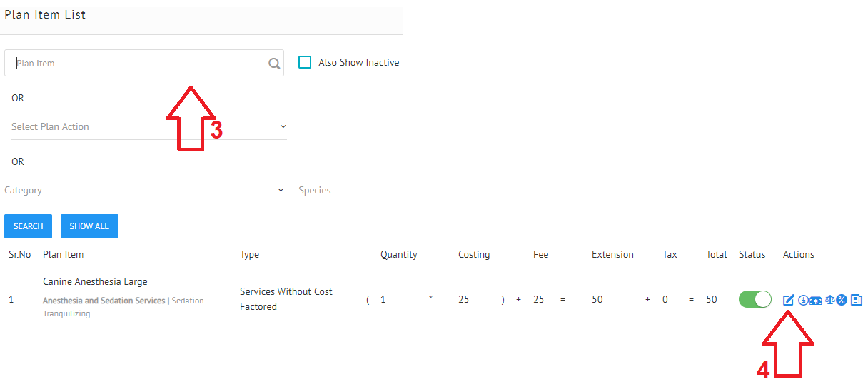The height and width of the screenshot is (382, 868).
Task: Click the dollar coin icon in Actions
Action: pyautogui.click(x=803, y=300)
